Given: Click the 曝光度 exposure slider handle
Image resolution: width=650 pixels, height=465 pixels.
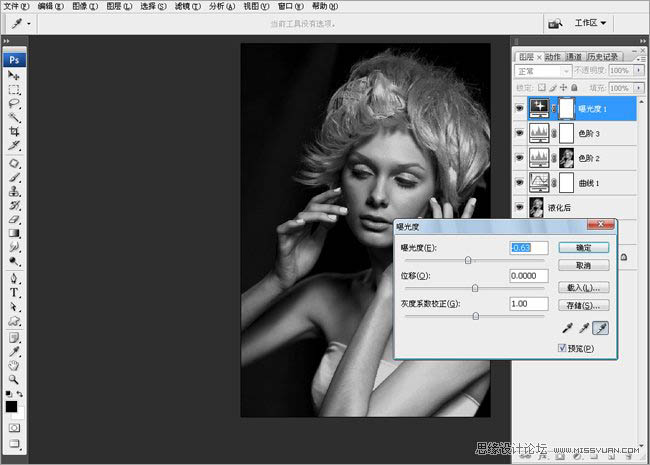Looking at the screenshot, I should point(469,260).
